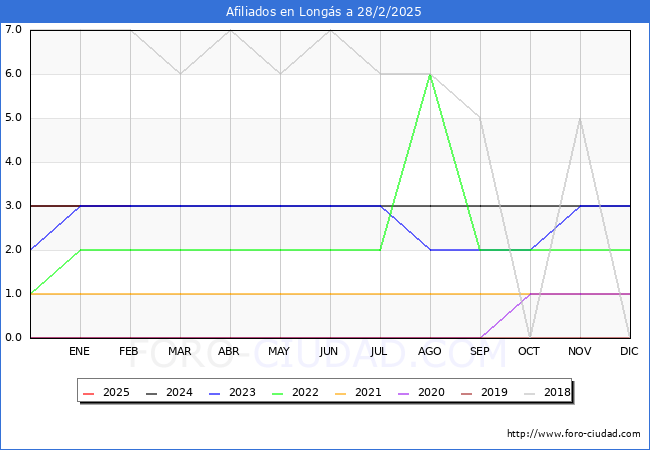Click the MAR month axis label
This screenshot has height=450, width=650.
(x=179, y=351)
